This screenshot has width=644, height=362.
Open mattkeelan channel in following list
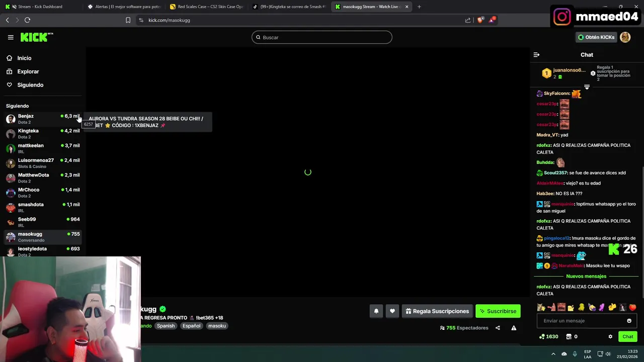click(43, 148)
